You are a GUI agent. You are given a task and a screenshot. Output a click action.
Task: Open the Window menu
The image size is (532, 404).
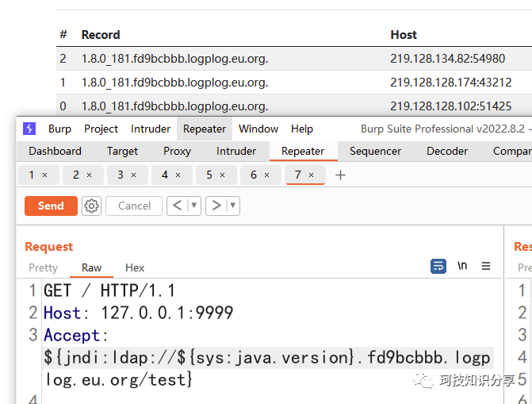(258, 129)
